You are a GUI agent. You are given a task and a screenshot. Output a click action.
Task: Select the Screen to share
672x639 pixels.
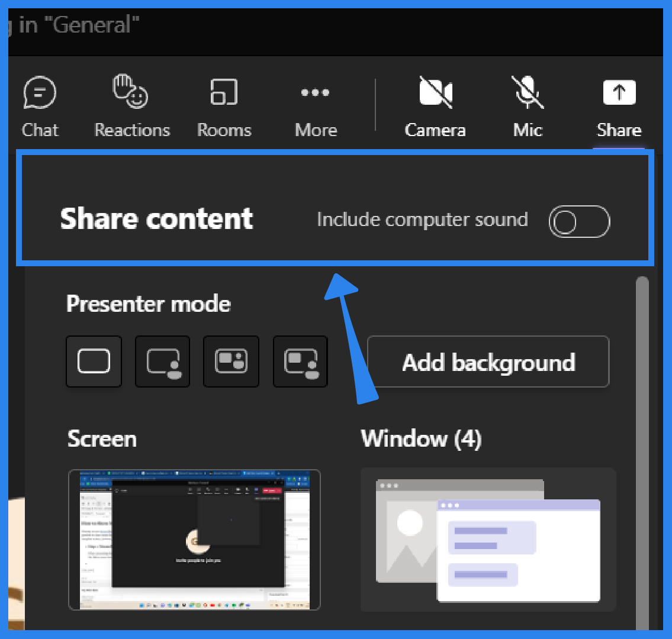194,540
